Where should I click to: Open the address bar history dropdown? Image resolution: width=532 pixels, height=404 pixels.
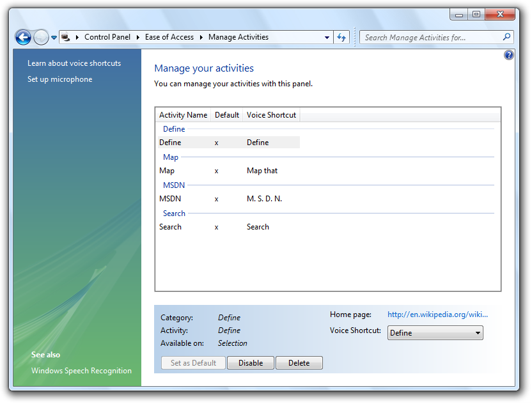point(327,37)
